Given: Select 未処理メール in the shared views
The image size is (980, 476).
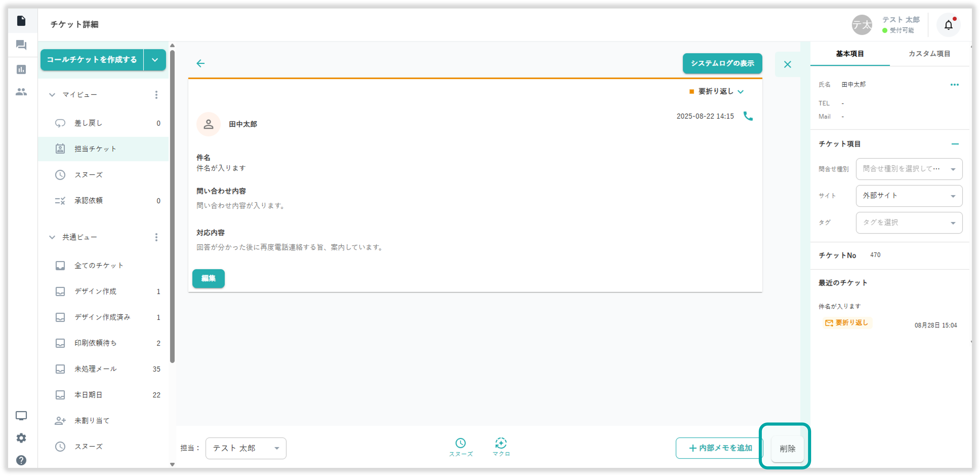Looking at the screenshot, I should tap(95, 369).
